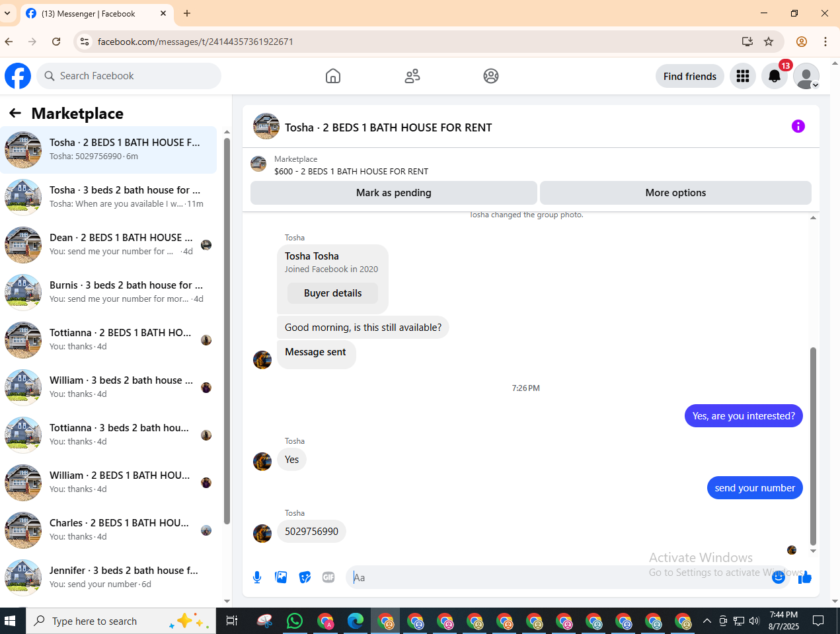Bookmark this page with the star icon

(x=769, y=42)
